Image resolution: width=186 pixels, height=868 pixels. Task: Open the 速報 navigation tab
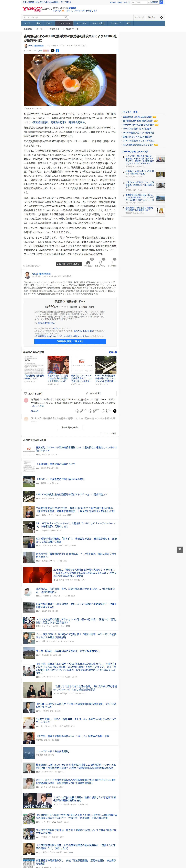[x=38, y=23]
